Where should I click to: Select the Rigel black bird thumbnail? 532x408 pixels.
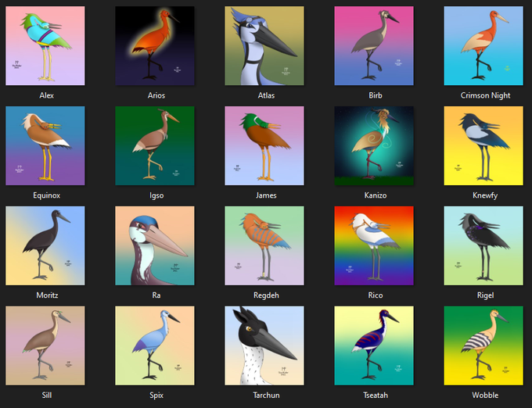click(x=483, y=245)
